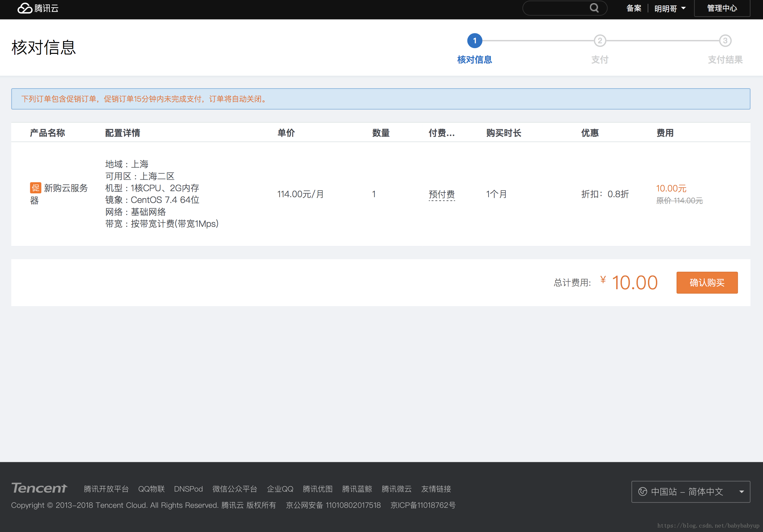Screen dimensions: 763x532
Task: Open the DNSPod footer link
Action: pos(188,489)
